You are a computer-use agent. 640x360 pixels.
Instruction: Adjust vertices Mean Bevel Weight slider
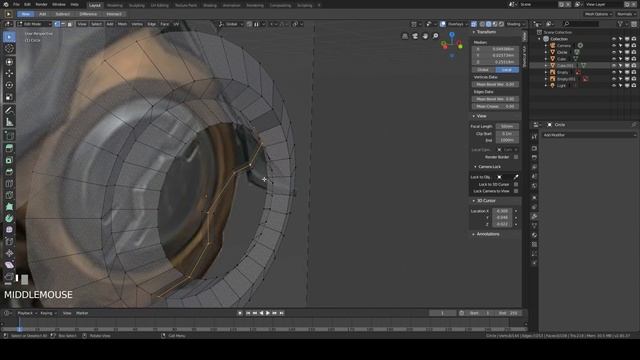coord(496,84)
